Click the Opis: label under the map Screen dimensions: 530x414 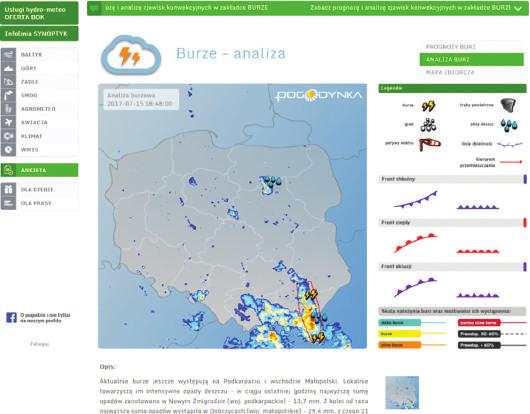coord(107,367)
